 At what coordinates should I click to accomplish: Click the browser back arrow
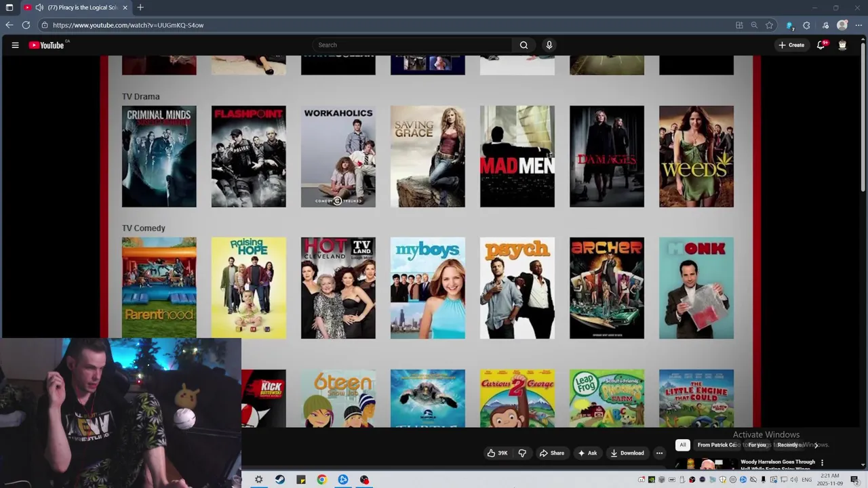9,25
